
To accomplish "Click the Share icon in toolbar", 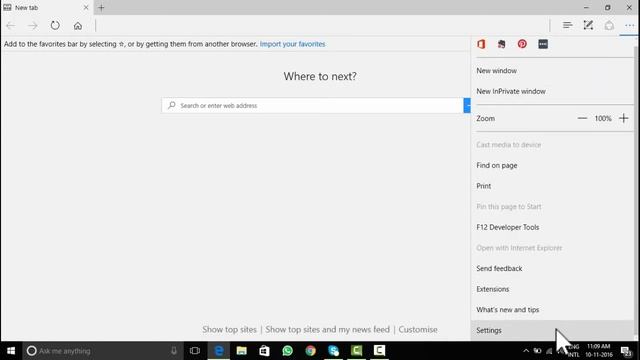I will pyautogui.click(x=609, y=25).
